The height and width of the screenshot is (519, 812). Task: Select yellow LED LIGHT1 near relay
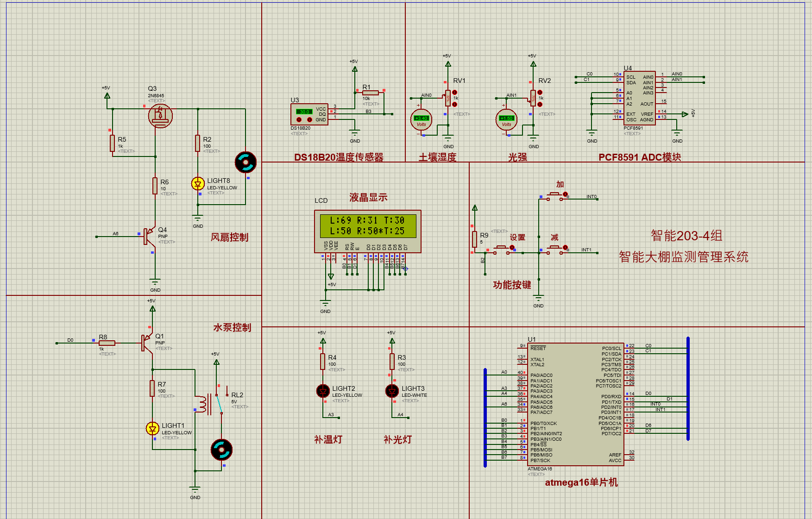pyautogui.click(x=153, y=429)
